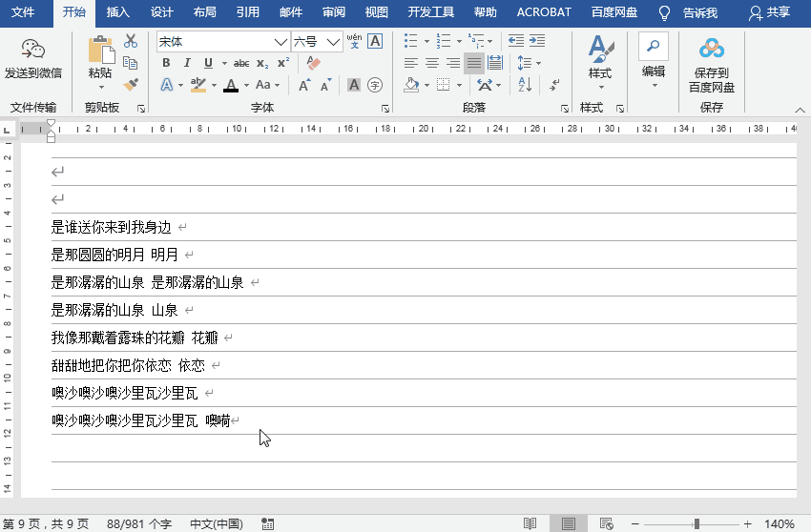Switch to the ACROBAT tab
Screen dimensions: 811x532
pyautogui.click(x=544, y=12)
